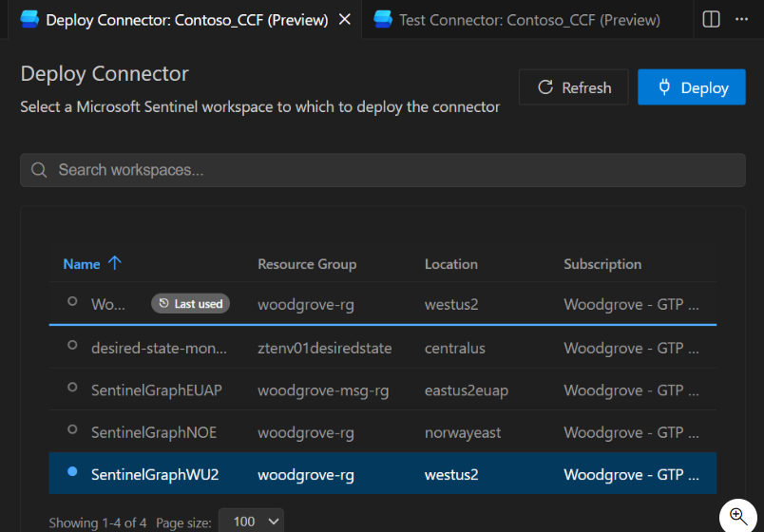764x532 pixels.
Task: Select the desired-state-mon workspace radio button
Action: (x=72, y=346)
